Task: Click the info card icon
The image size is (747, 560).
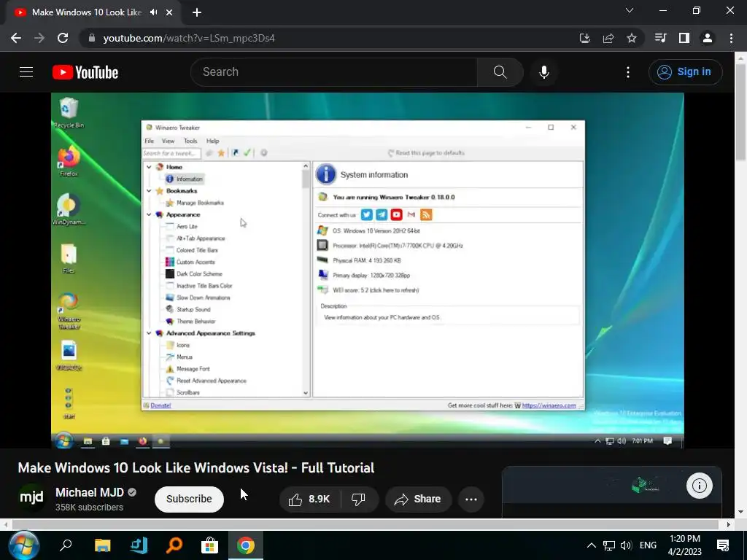Action: (700, 486)
